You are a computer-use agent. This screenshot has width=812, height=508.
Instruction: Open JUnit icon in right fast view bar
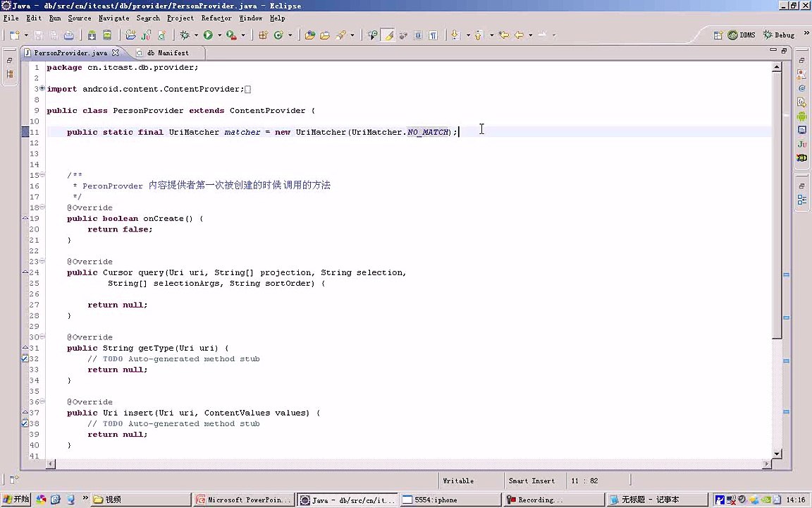(801, 144)
